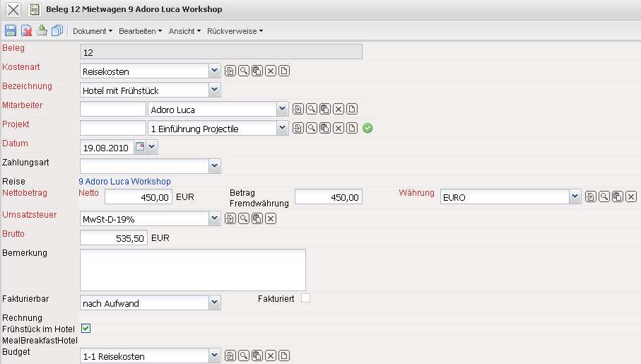This screenshot has width=641, height=364.
Task: Click the green checkmark beside Projekt
Action: coord(367,128)
